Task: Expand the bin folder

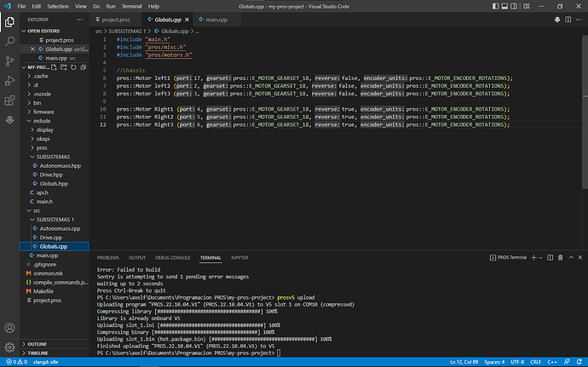Action: coord(37,103)
